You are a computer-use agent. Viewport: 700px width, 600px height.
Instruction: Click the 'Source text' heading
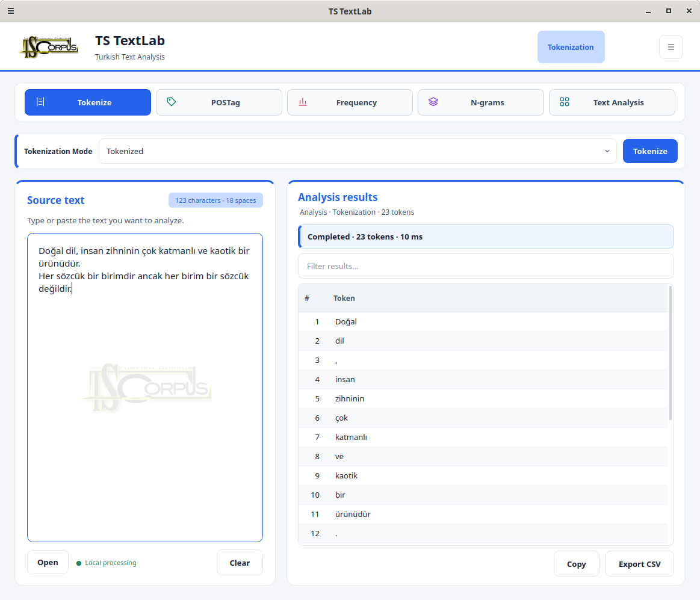pyautogui.click(x=56, y=200)
